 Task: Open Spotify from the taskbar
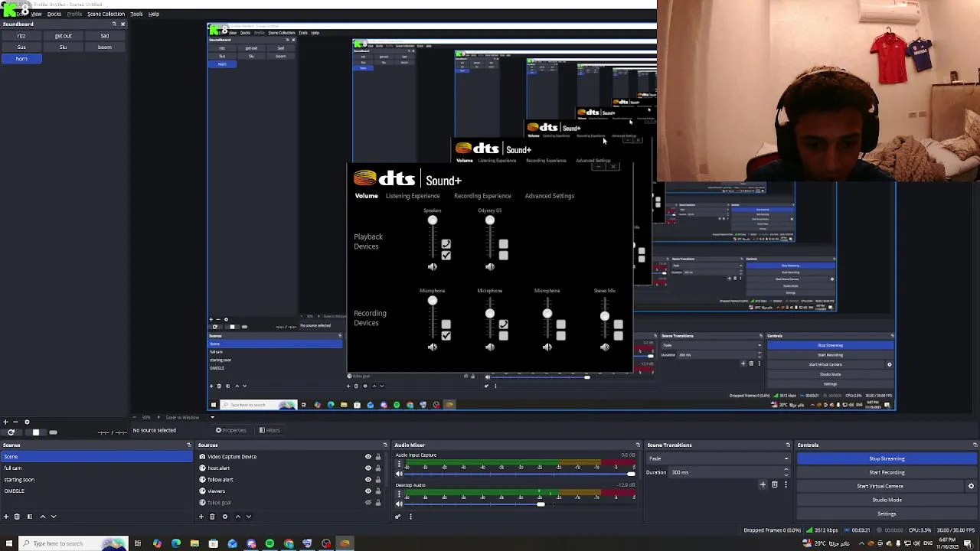(269, 543)
